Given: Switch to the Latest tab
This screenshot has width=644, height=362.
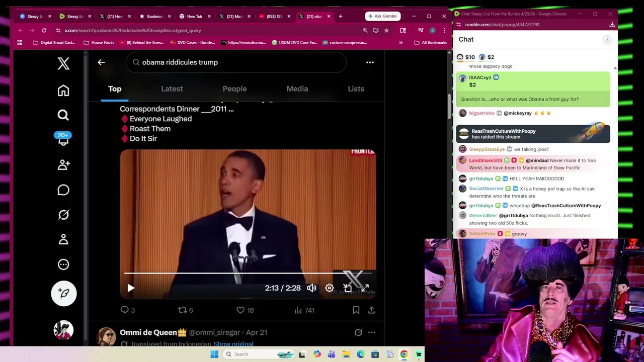Looking at the screenshot, I should coord(172,89).
